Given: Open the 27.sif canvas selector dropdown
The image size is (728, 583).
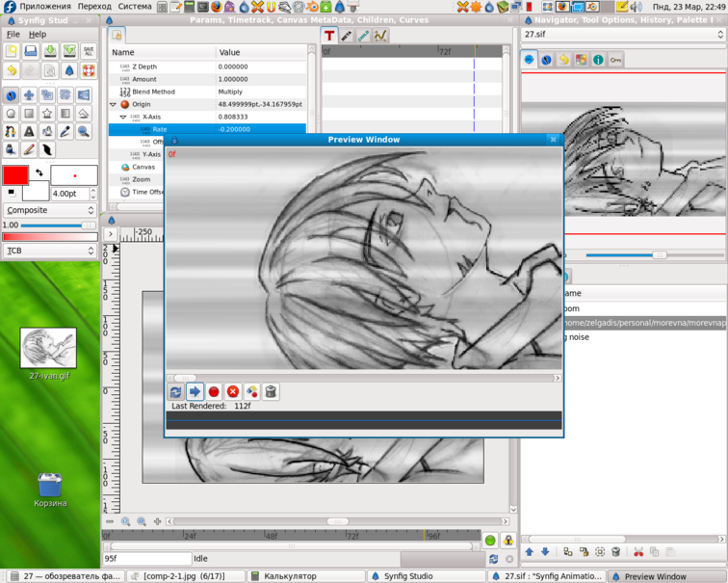Looking at the screenshot, I should 623,35.
